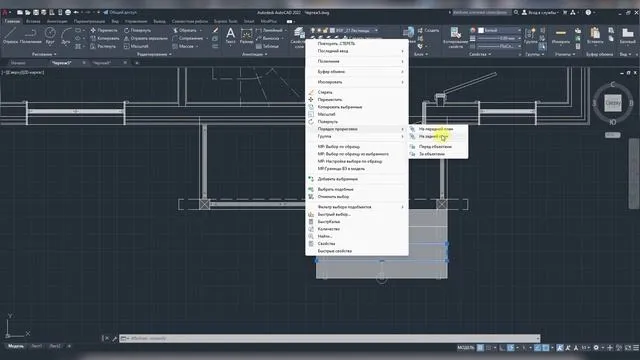640x360 pixels.
Task: Expand the Annotations (Аннотации) panel
Action: click(x=255, y=54)
